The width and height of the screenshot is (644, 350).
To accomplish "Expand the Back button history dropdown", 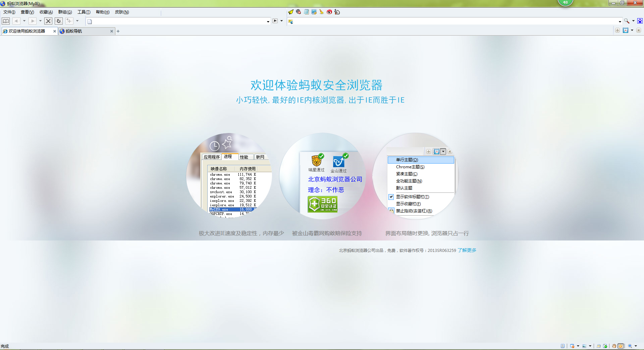I will pyautogui.click(x=24, y=21).
